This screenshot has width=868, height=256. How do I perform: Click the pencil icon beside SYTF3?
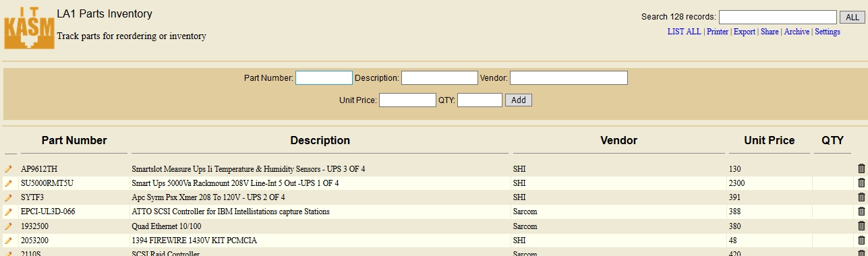click(9, 197)
